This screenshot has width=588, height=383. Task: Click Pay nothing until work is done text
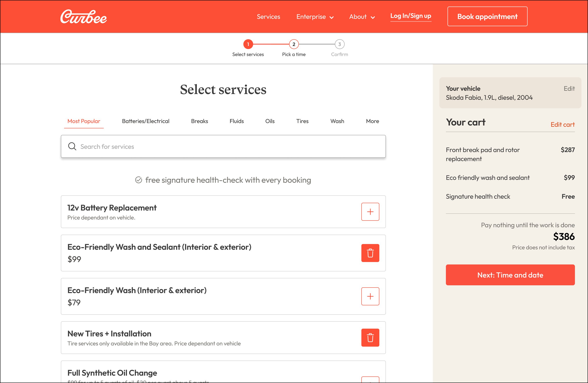528,225
